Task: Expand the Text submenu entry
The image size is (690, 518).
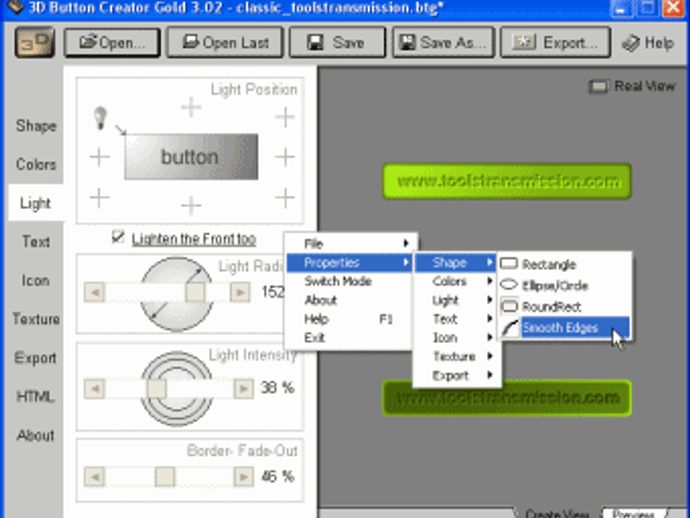Action: click(x=457, y=319)
